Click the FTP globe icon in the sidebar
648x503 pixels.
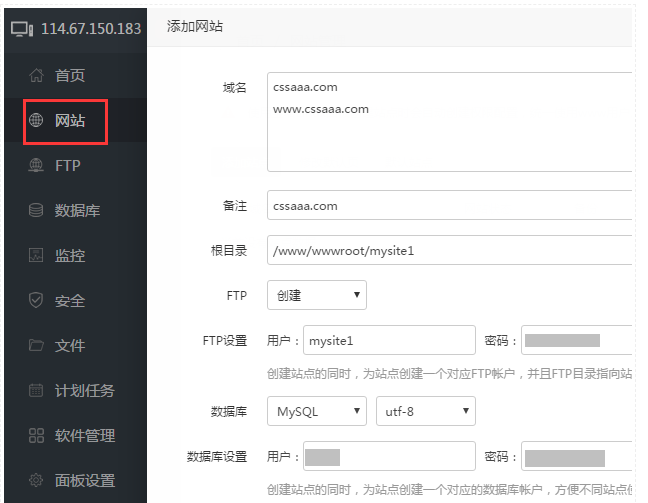point(36,165)
